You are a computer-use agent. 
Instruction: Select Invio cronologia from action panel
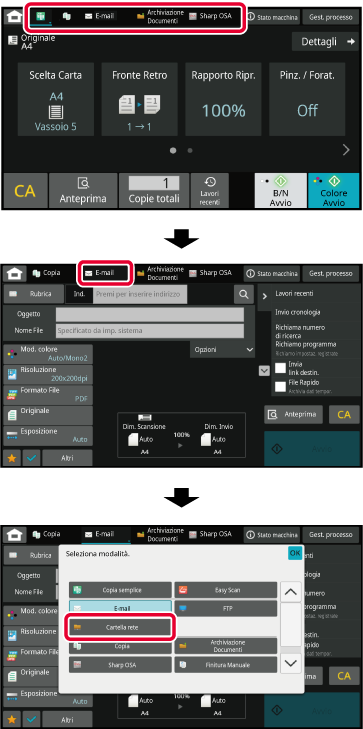298,312
